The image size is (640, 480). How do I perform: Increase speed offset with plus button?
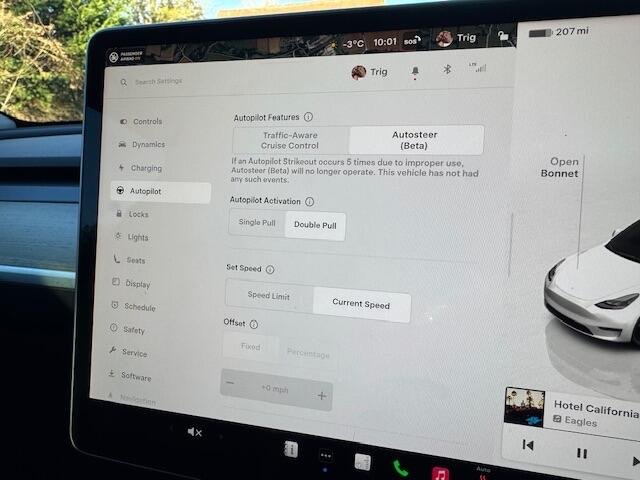pos(321,396)
